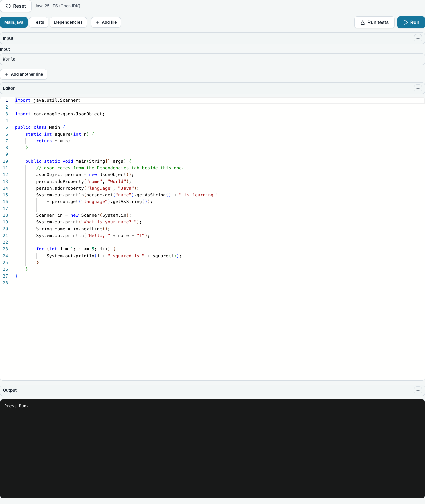
Task: Click the gson comment line
Action: tap(110, 168)
